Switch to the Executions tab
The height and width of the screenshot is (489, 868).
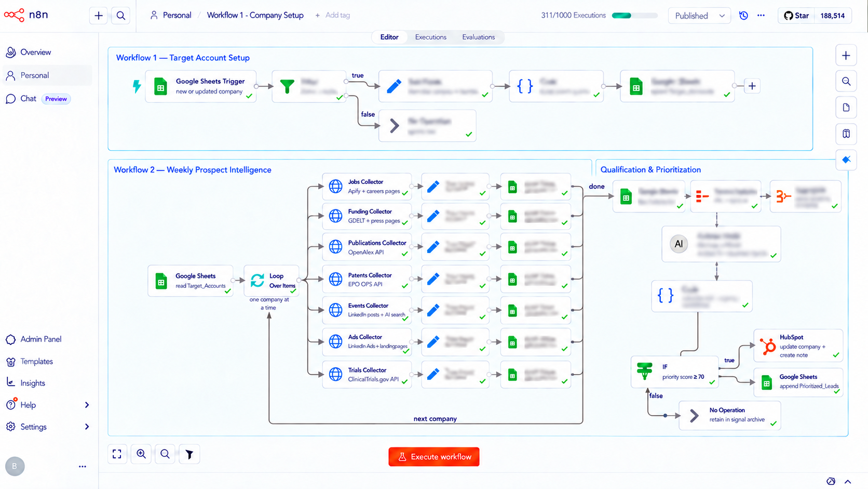pyautogui.click(x=430, y=37)
